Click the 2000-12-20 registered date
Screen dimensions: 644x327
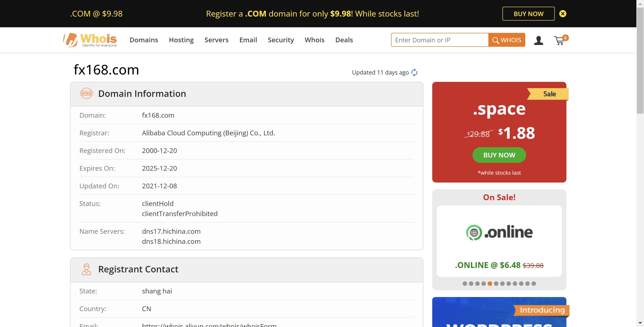click(x=159, y=151)
